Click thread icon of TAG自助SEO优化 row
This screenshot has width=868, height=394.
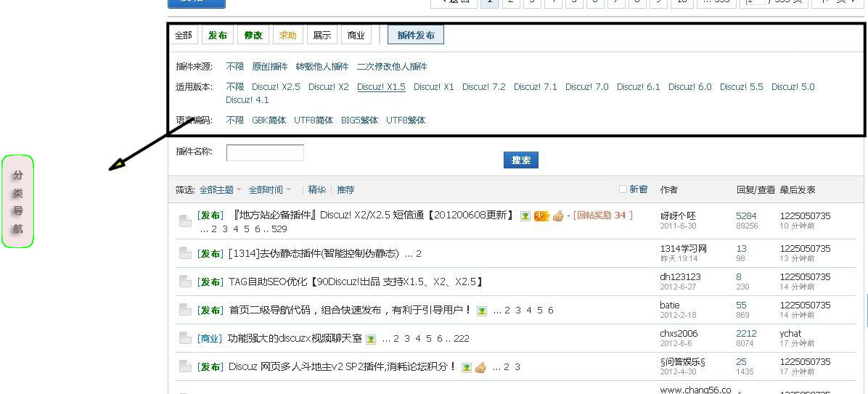[x=185, y=282]
